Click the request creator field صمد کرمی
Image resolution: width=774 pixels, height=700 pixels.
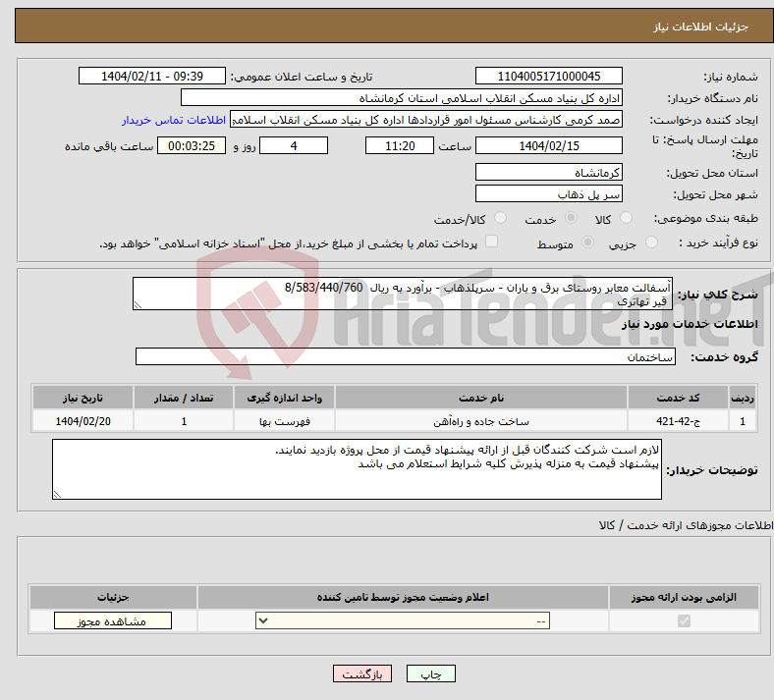point(426,120)
